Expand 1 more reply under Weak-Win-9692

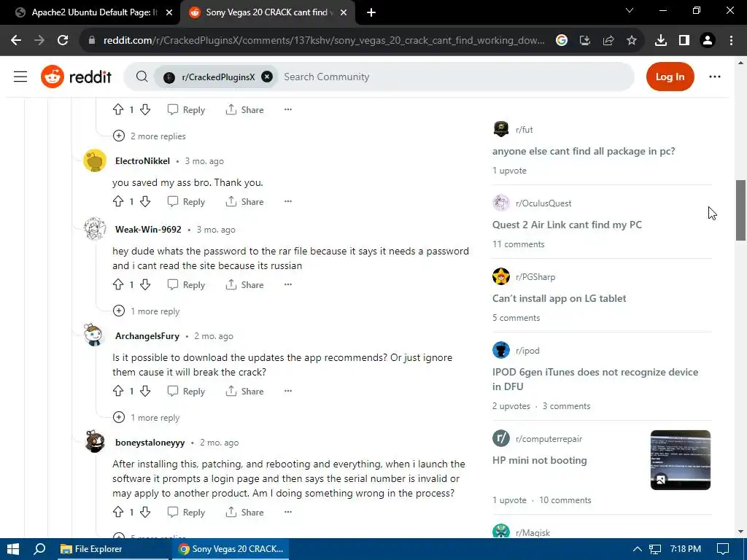146,311
